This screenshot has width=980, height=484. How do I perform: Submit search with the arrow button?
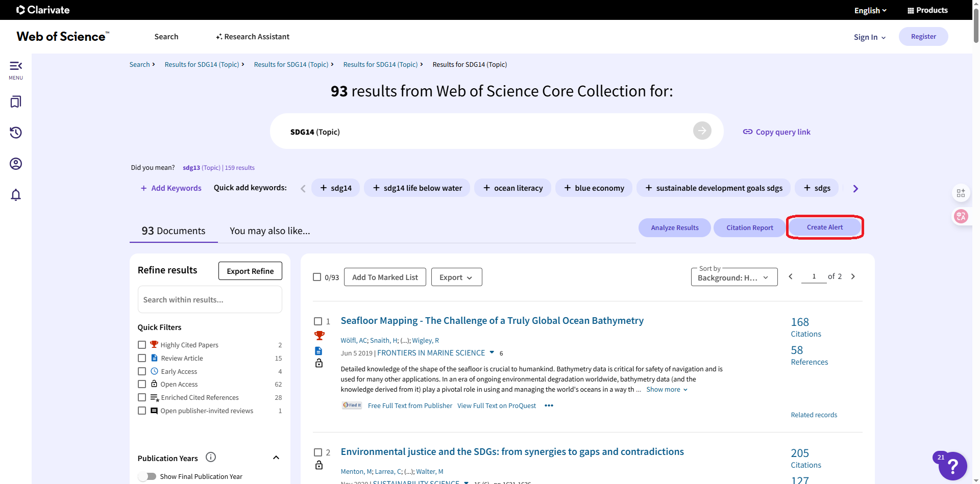[702, 131]
